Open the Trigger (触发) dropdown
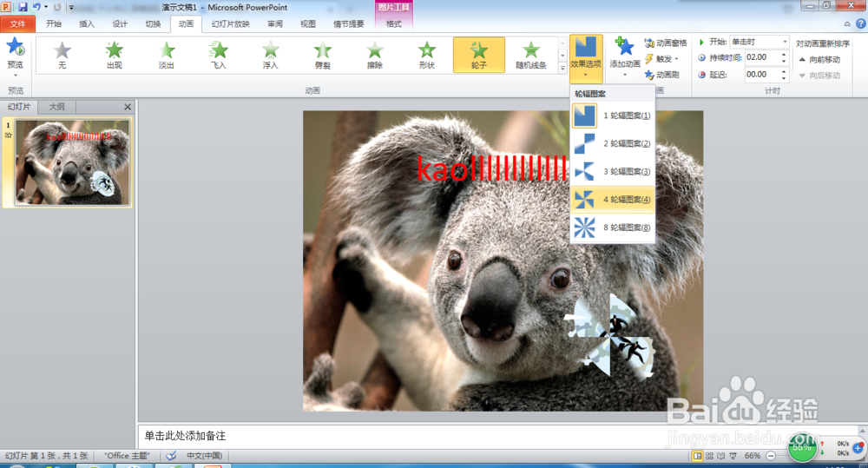This screenshot has height=468, width=868. click(662, 59)
